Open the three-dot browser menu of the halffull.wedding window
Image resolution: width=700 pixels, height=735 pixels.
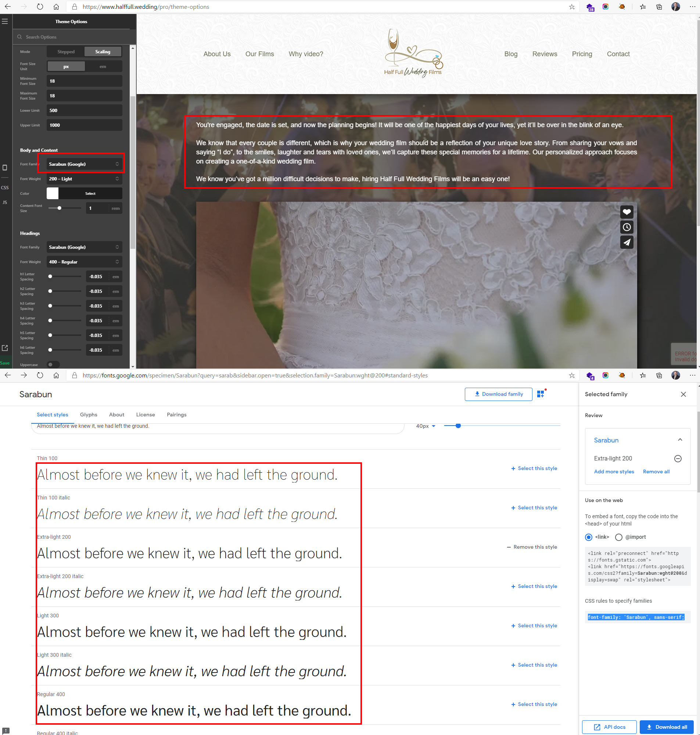[693, 7]
